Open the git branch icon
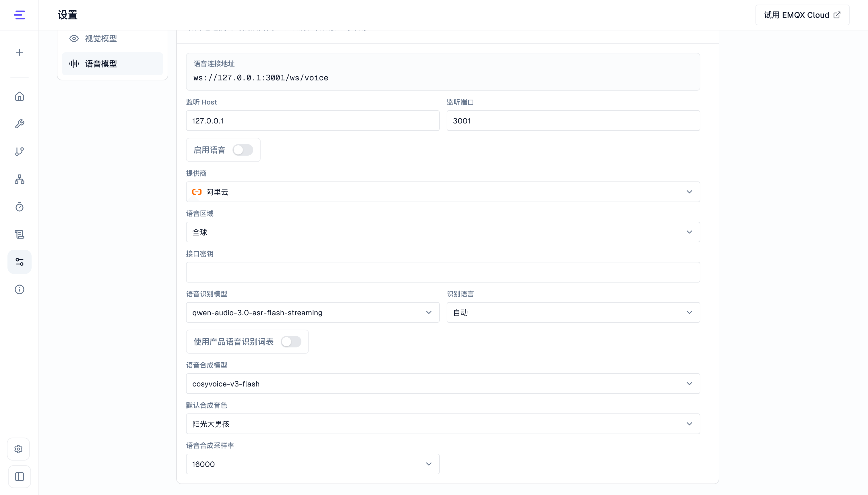The height and width of the screenshot is (495, 868). coord(19,152)
